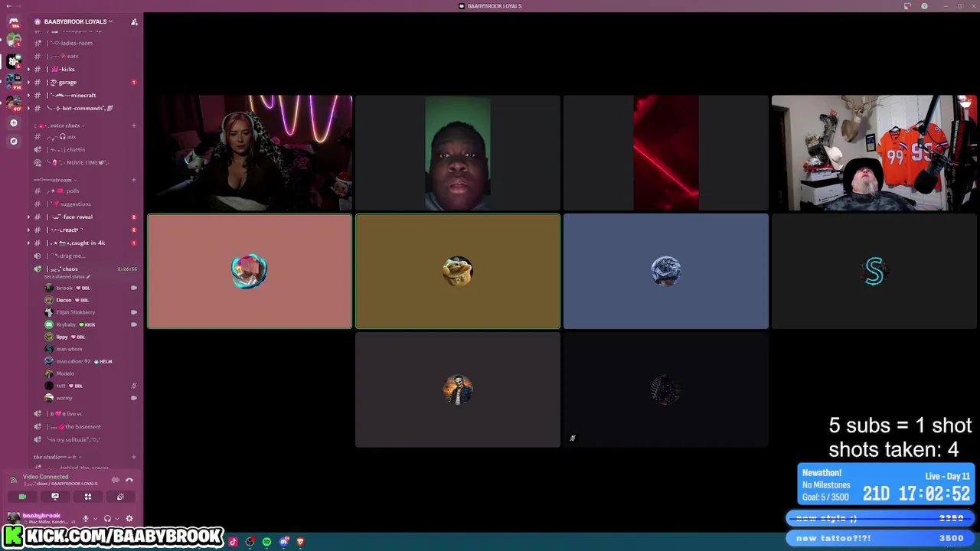980x551 pixels.
Task: Disconnect from voice call
Action: point(129,480)
